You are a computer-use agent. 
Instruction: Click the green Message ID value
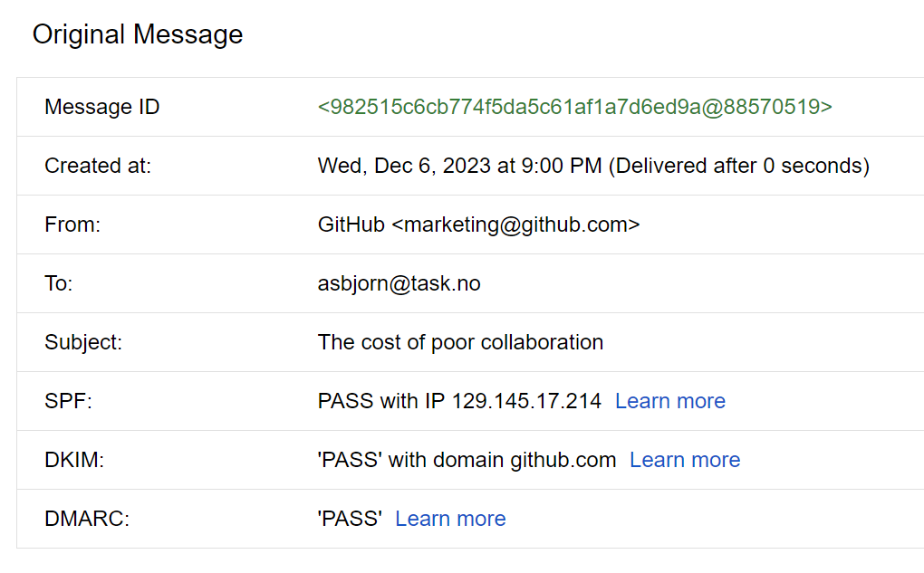[574, 107]
